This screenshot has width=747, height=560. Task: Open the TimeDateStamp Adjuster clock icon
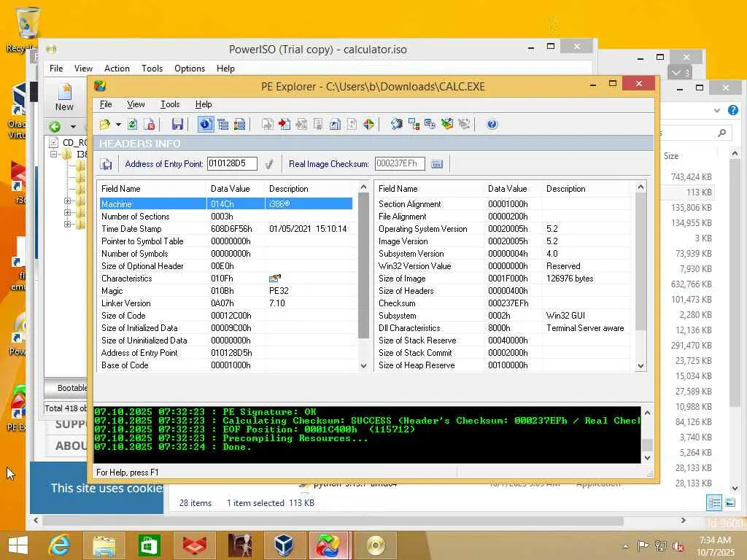click(430, 125)
